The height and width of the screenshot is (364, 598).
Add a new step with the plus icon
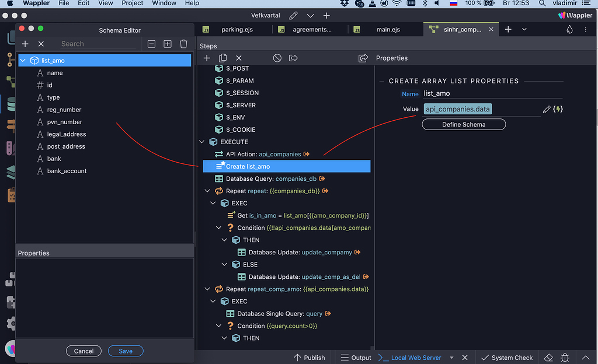[207, 58]
